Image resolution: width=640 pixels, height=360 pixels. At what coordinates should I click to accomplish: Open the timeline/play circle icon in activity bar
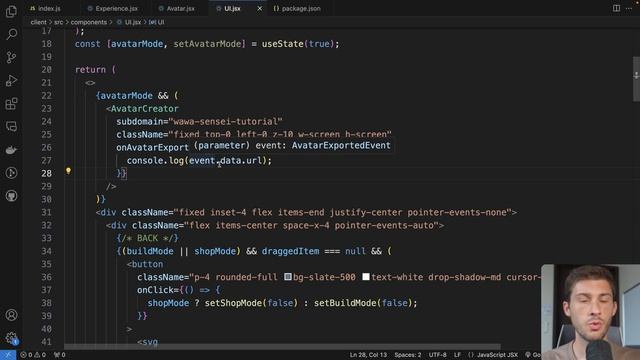[x=11, y=173]
